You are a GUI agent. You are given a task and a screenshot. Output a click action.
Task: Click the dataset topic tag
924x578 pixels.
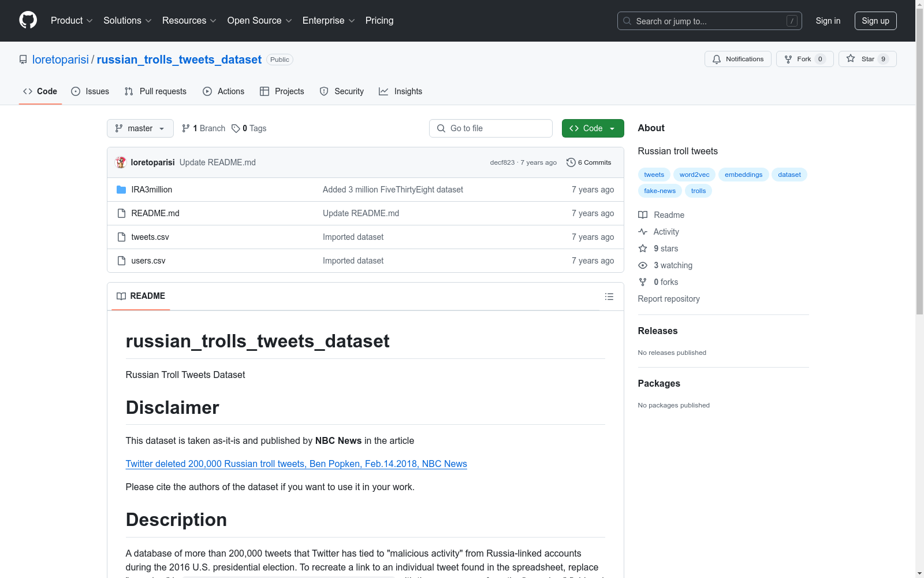[789, 175]
